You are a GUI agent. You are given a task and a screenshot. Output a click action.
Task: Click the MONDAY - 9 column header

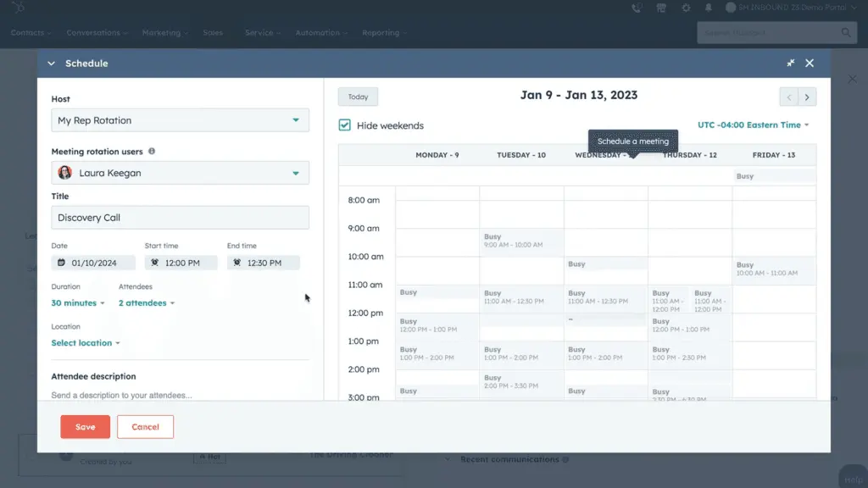(437, 155)
